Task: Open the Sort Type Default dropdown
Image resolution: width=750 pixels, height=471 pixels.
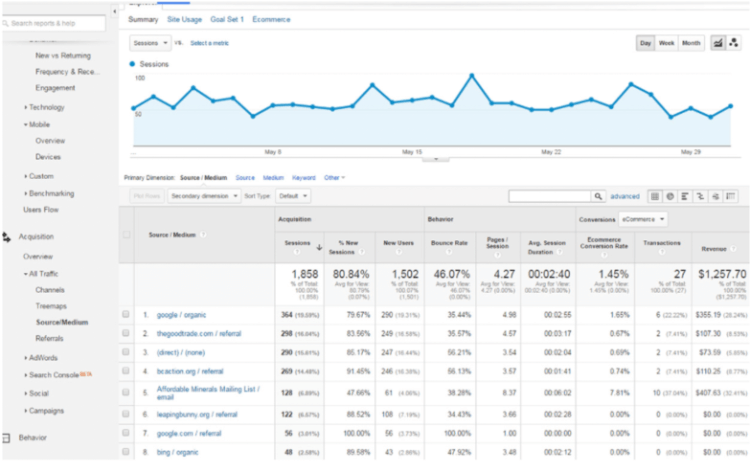Action: (x=293, y=196)
